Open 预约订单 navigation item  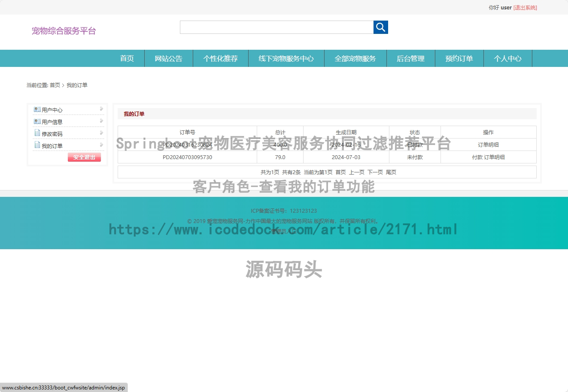pyautogui.click(x=459, y=58)
